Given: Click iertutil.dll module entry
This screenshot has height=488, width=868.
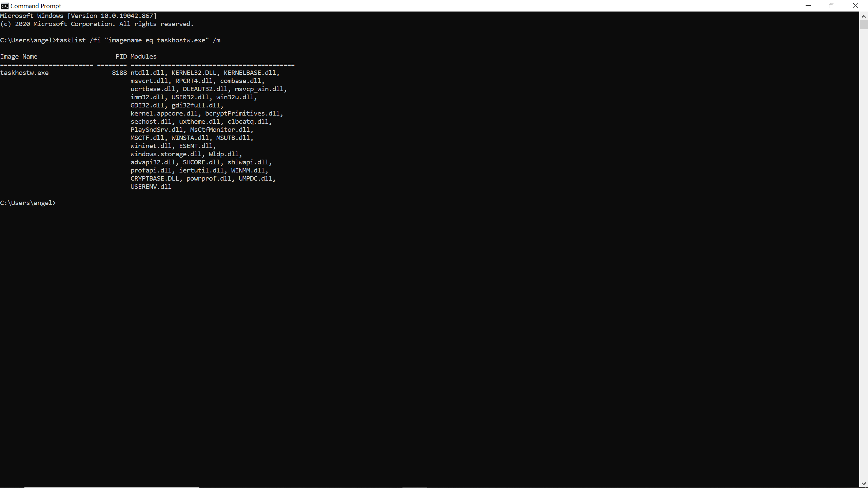Looking at the screenshot, I should [201, 170].
